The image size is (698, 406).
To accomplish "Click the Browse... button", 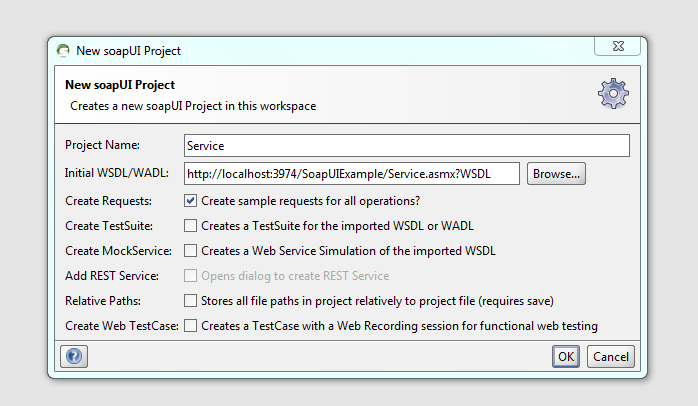I will [556, 173].
